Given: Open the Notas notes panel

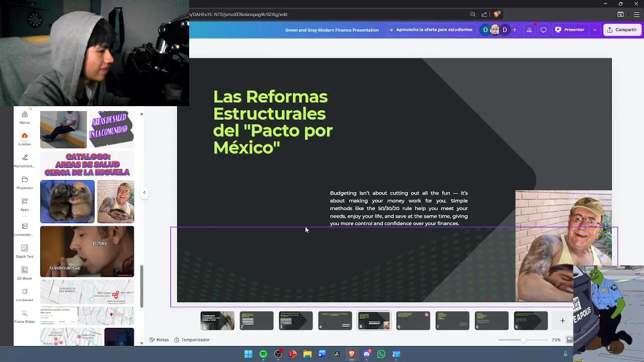Looking at the screenshot, I should 159,340.
